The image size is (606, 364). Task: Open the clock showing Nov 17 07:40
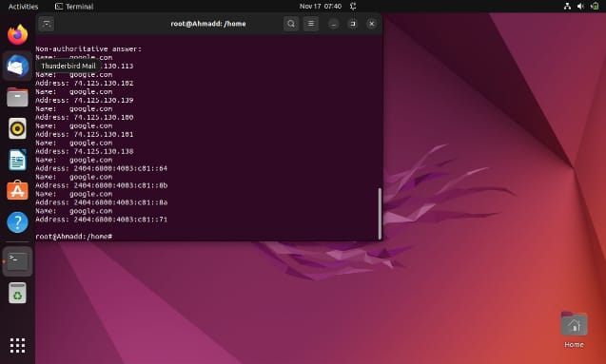(321, 6)
